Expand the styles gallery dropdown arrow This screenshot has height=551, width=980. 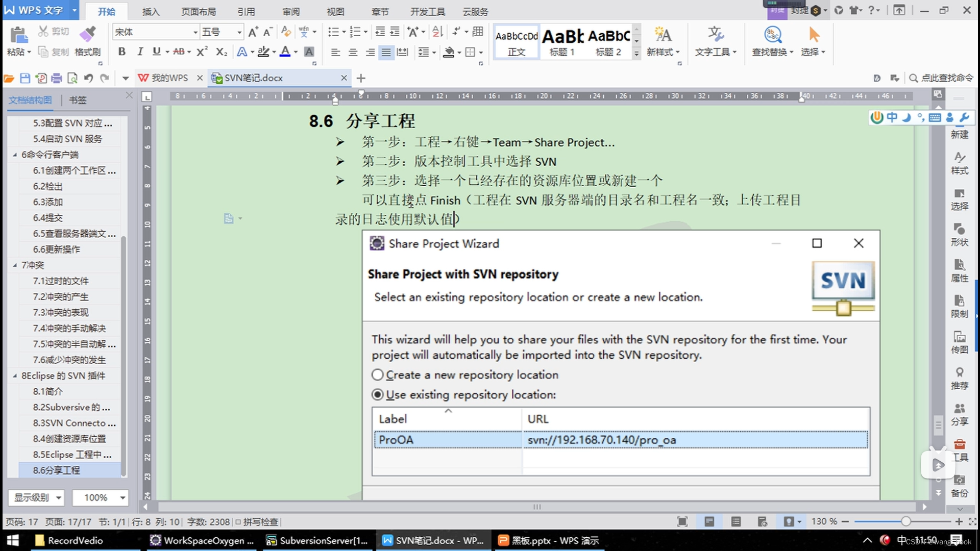coord(636,53)
